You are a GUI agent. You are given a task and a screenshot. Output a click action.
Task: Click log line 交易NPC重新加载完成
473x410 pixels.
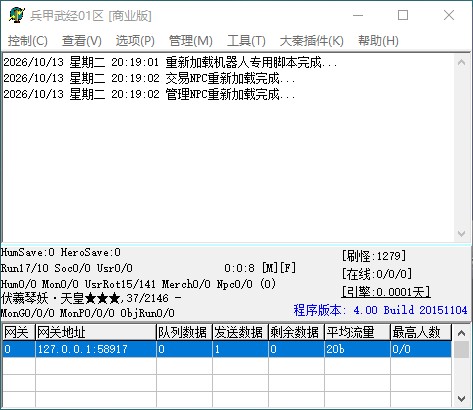[x=149, y=78]
